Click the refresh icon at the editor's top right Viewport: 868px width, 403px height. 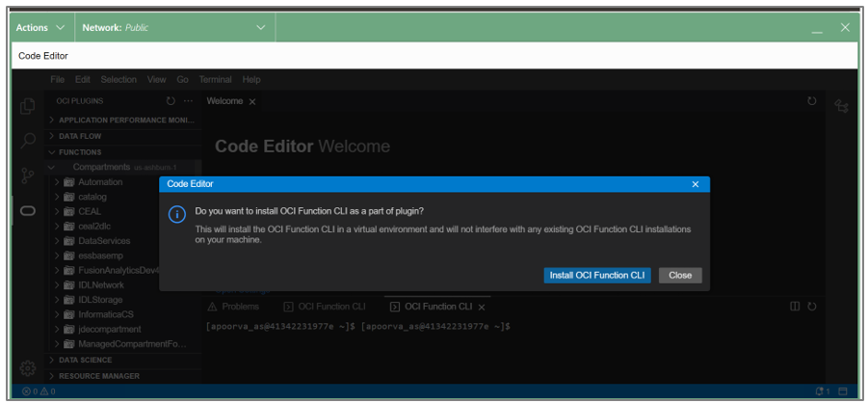[x=811, y=101]
